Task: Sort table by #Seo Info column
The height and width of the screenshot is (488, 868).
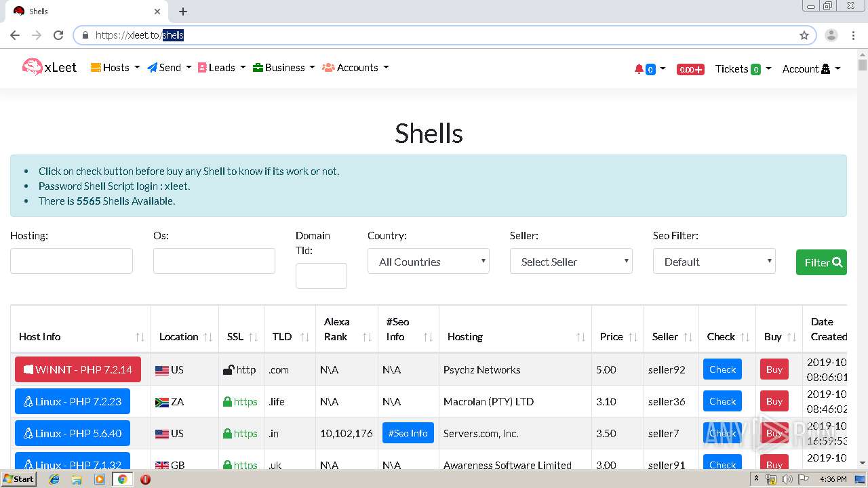Action: [x=408, y=329]
